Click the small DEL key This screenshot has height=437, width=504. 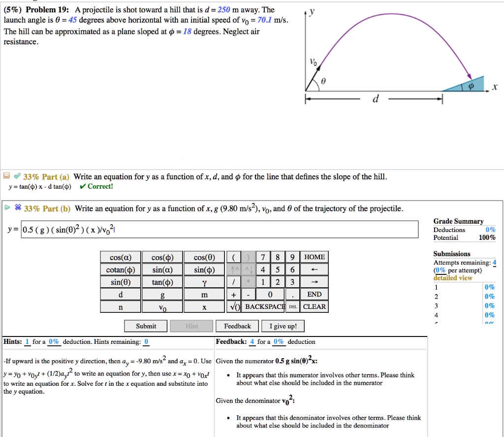coord(293,307)
